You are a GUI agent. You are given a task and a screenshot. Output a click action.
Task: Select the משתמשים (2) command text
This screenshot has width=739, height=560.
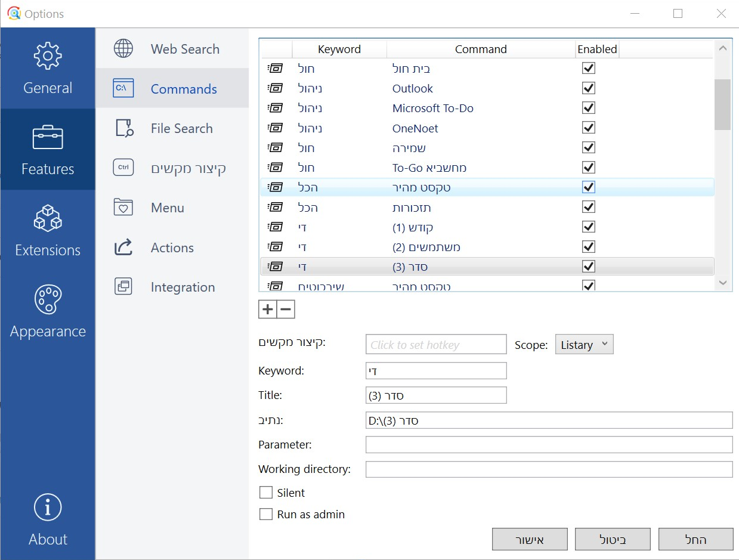coord(426,247)
